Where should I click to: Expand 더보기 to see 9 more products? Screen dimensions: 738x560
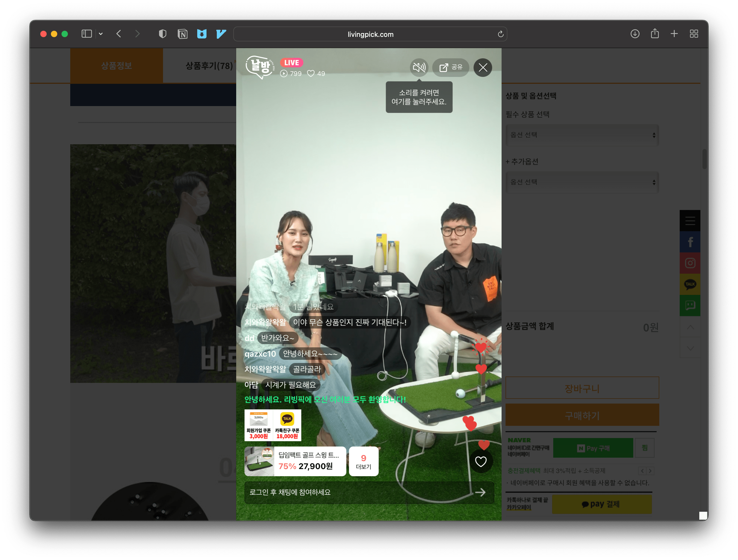coord(363,462)
